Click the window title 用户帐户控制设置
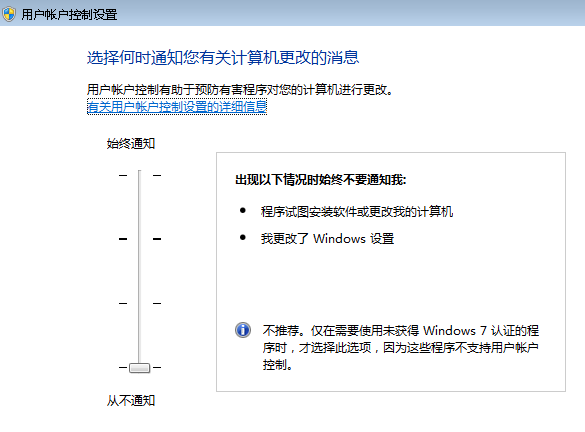 (x=69, y=15)
